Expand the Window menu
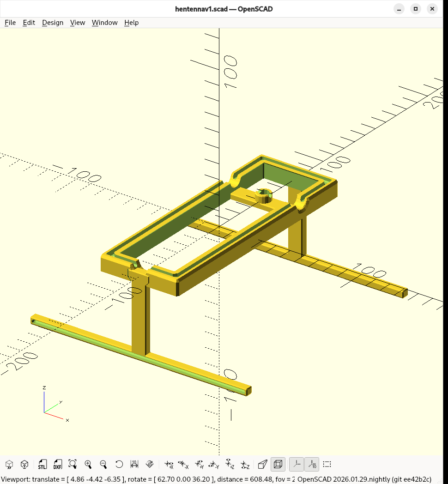 (104, 23)
